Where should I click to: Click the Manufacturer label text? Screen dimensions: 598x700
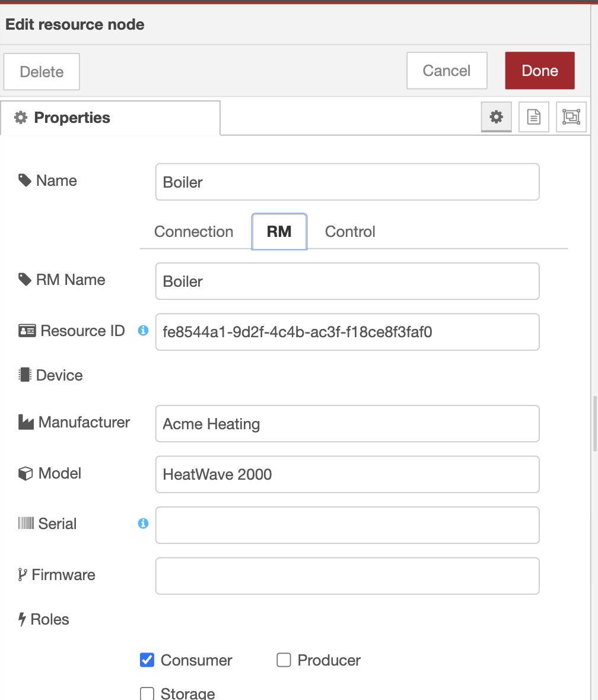84,422
